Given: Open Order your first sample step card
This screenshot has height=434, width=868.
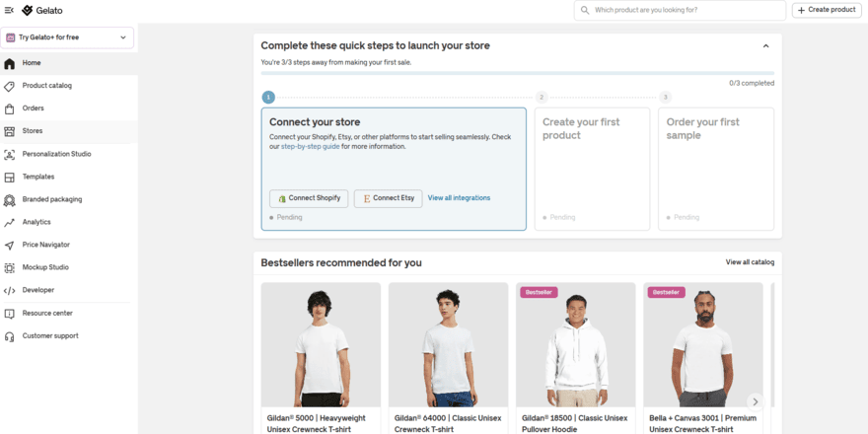Looking at the screenshot, I should pos(716,169).
